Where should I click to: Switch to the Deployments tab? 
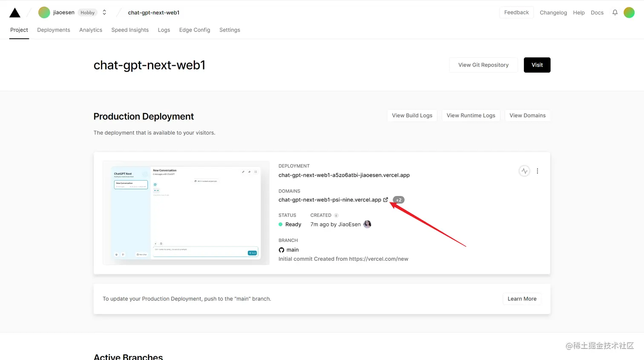54,30
